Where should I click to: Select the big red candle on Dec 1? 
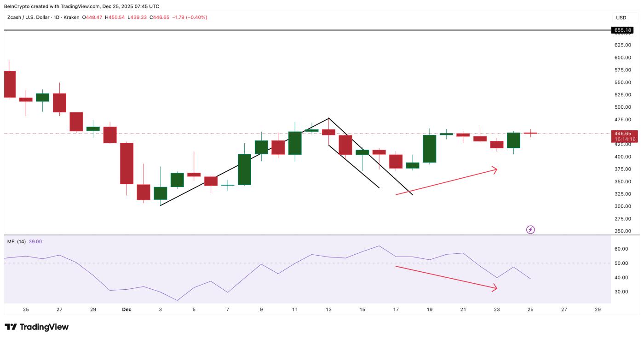pyautogui.click(x=127, y=164)
